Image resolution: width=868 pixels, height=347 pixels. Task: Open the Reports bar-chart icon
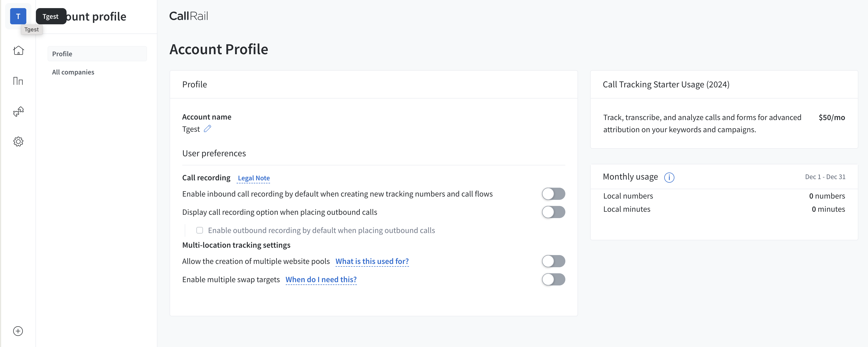(18, 81)
